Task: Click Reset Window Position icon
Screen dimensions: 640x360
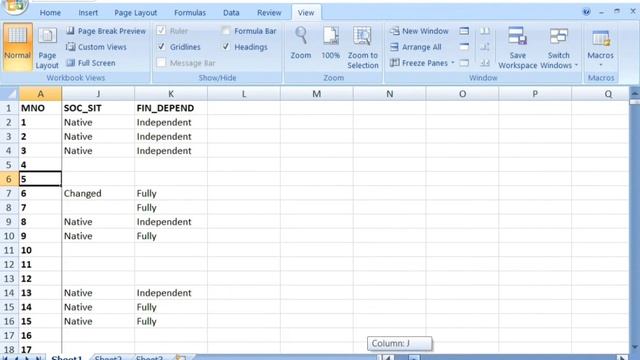Action: [485, 63]
